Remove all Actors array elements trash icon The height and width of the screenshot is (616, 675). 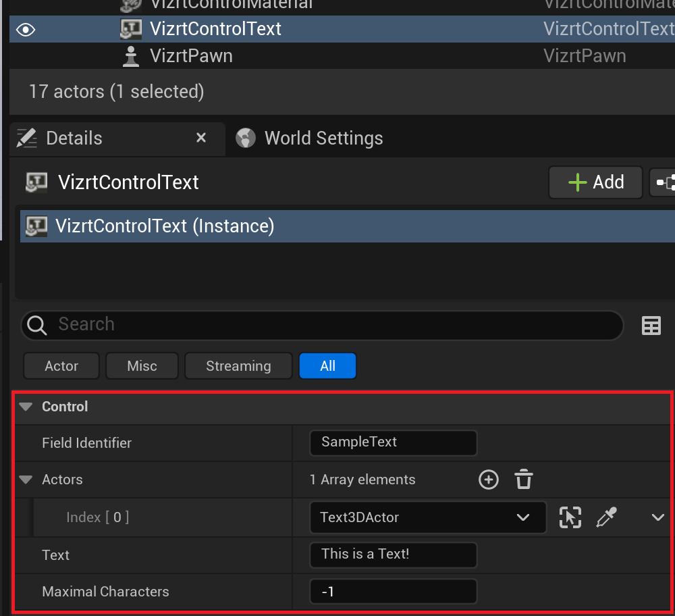[524, 480]
